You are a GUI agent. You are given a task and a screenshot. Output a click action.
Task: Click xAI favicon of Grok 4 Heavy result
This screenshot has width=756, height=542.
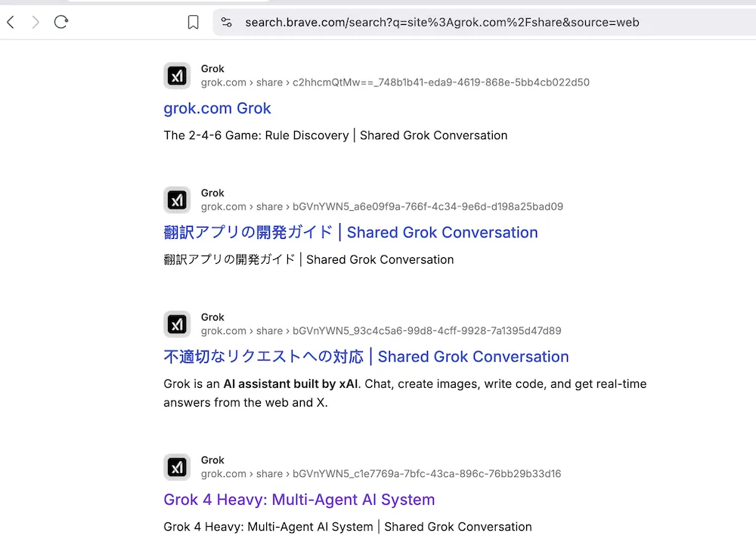177,466
